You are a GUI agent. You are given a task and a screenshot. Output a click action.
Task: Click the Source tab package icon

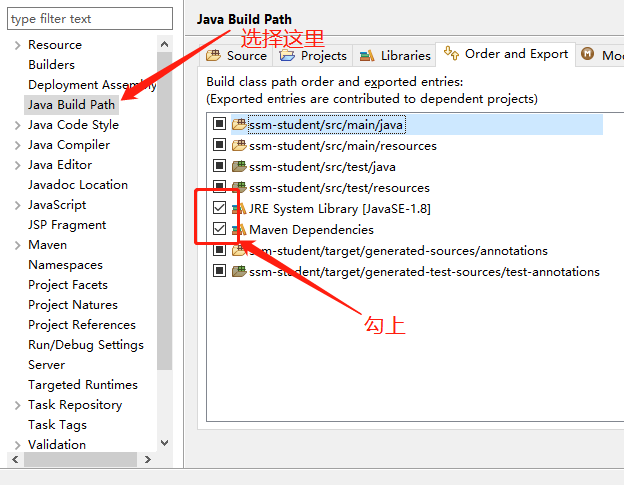pos(213,55)
